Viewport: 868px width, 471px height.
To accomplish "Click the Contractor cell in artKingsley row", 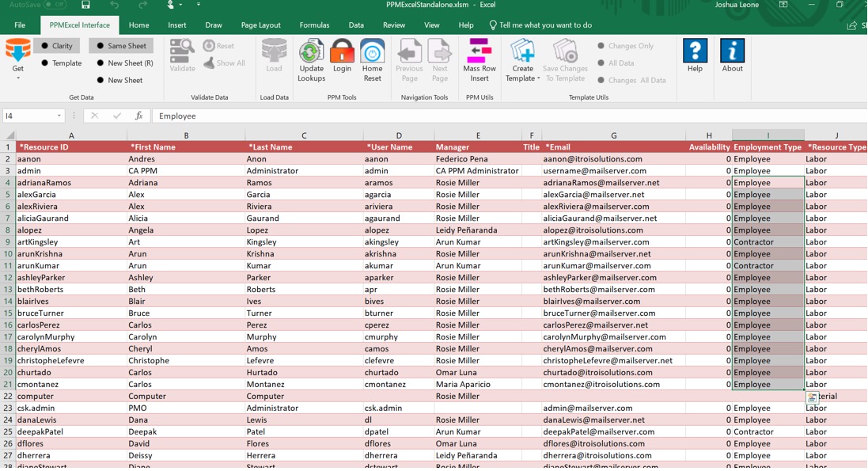I will tap(768, 241).
